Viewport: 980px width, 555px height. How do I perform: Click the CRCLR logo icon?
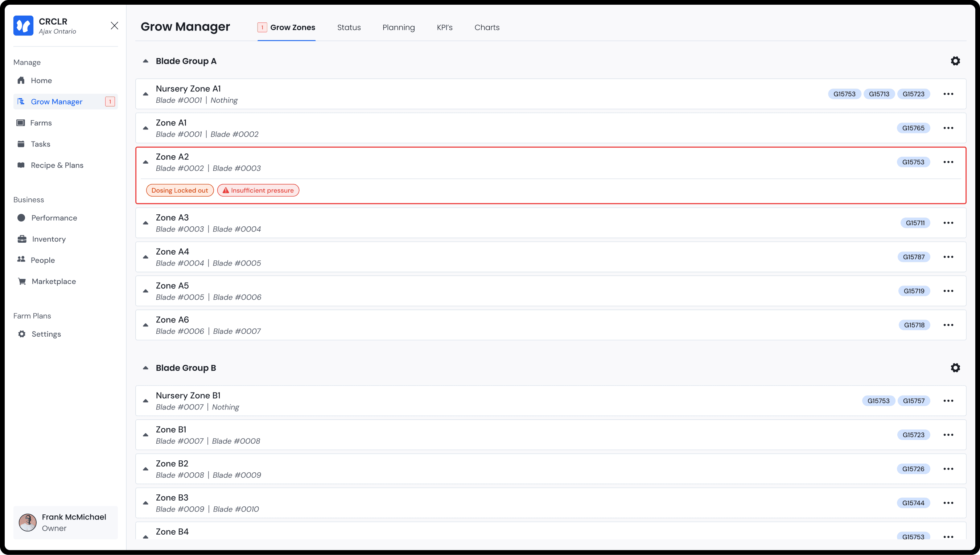[23, 25]
